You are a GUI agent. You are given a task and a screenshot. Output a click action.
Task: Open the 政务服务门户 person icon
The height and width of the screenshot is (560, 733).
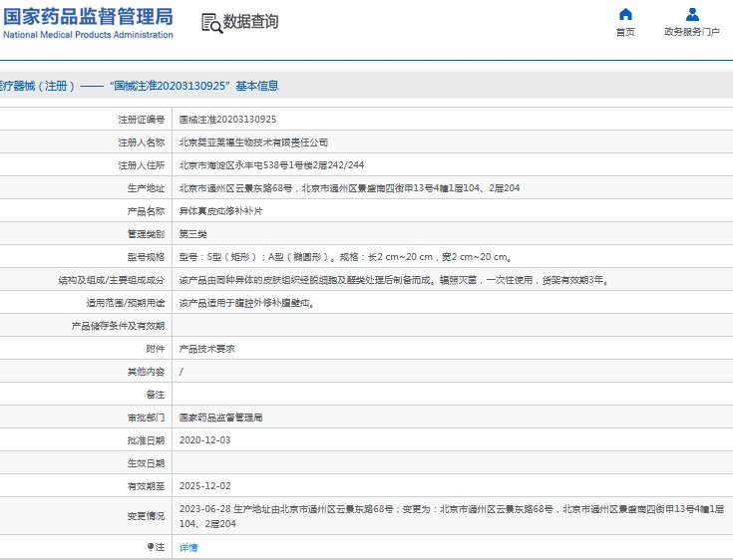pyautogui.click(x=692, y=15)
